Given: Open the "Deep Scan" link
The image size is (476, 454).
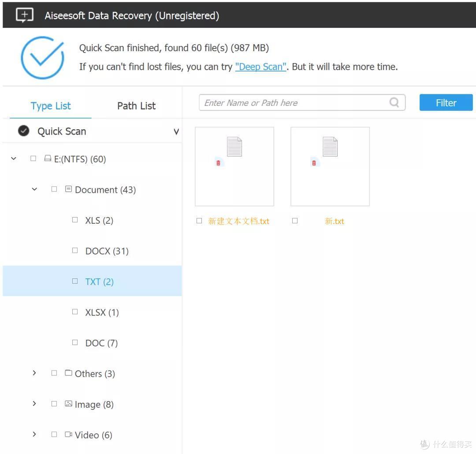Looking at the screenshot, I should 261,67.
